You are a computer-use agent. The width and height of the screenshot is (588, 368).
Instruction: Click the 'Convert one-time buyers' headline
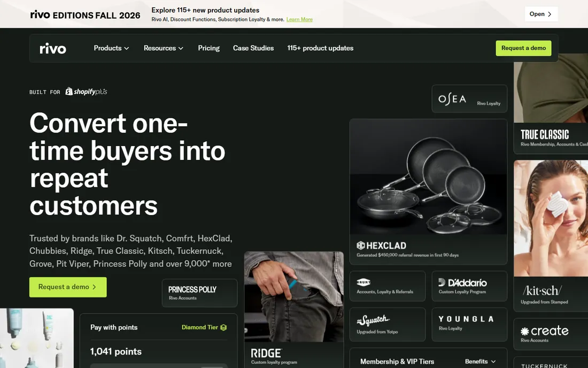tap(127, 164)
